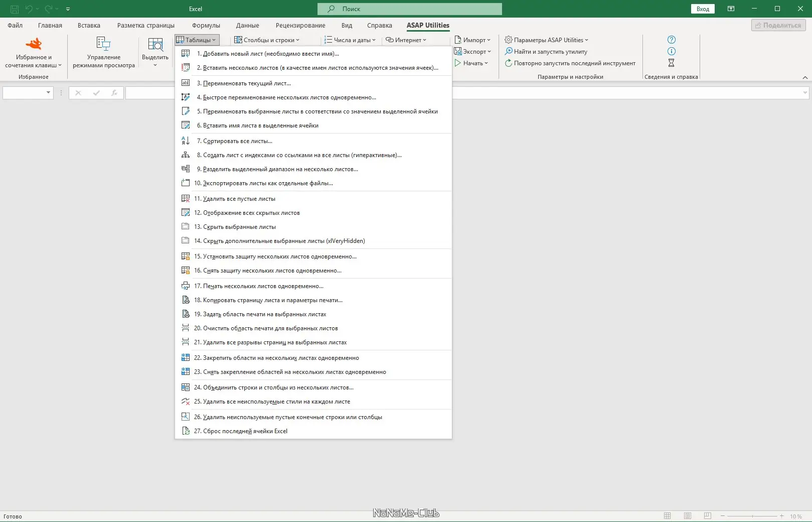Click Избранное и сочетания клавиш button

coord(34,53)
